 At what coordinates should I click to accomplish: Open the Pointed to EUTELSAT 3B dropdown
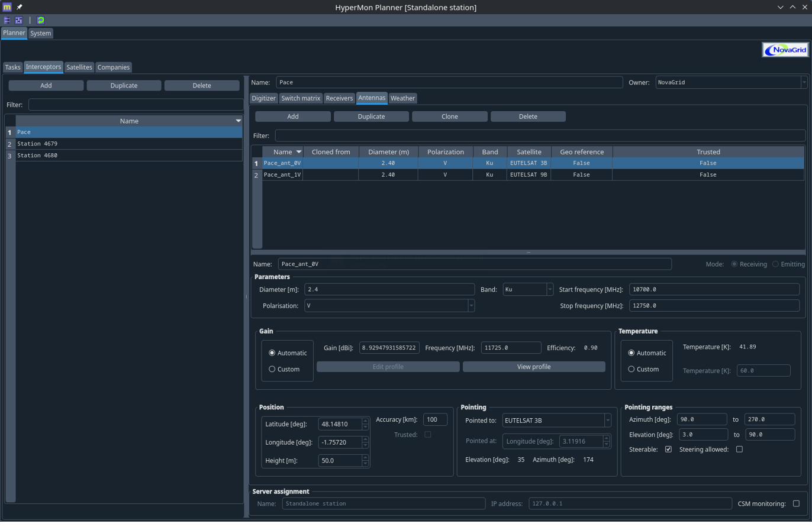point(607,421)
